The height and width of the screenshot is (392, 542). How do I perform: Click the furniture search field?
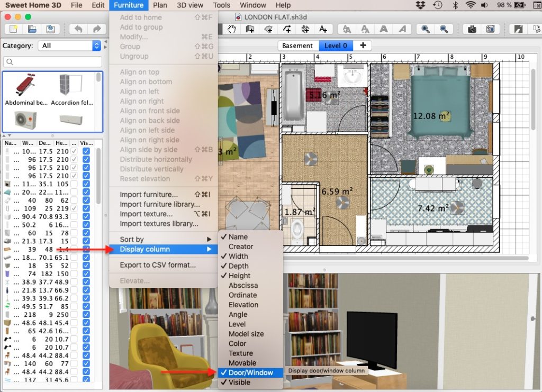(x=52, y=62)
